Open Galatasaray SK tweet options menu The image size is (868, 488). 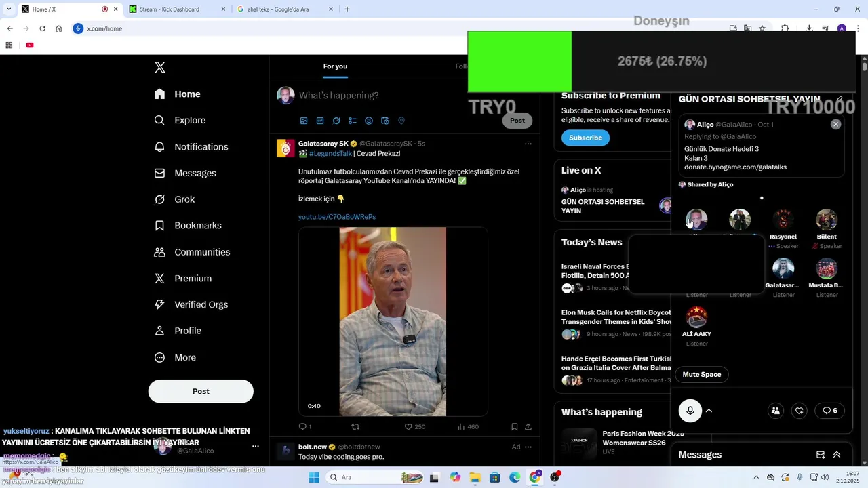[x=528, y=144]
